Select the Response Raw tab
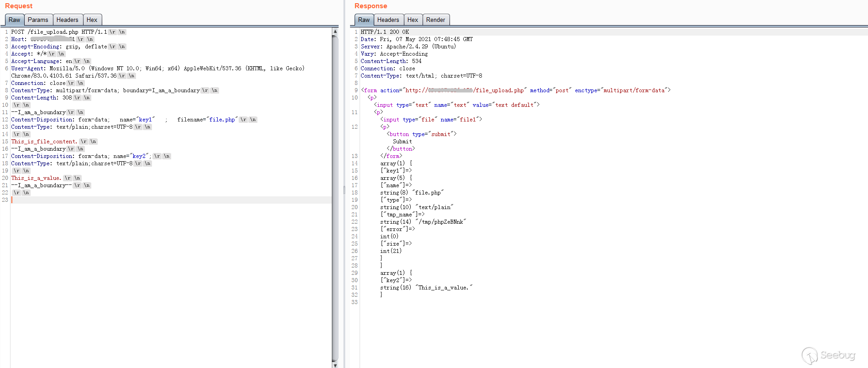This screenshot has width=868, height=368. (364, 20)
